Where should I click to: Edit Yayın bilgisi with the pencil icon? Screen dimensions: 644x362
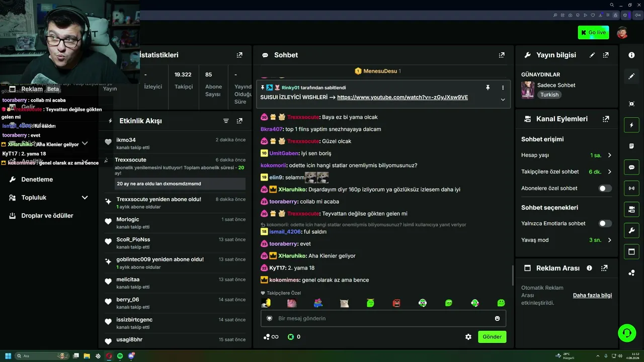[x=592, y=55]
